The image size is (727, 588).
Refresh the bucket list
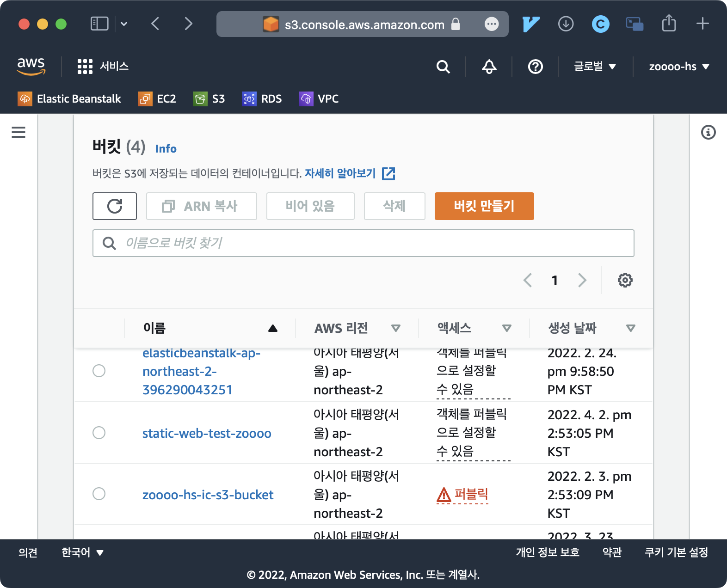[x=115, y=206]
